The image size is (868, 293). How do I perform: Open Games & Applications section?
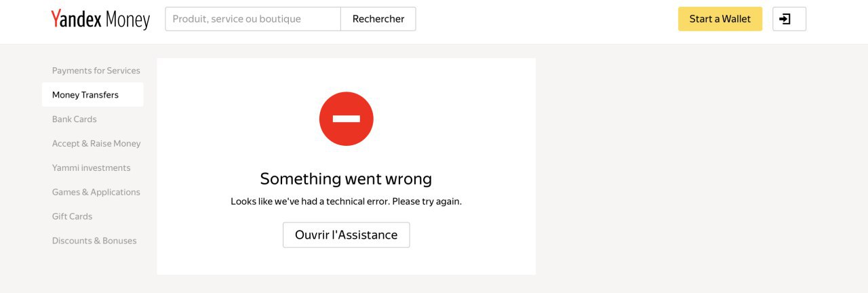[x=96, y=193]
